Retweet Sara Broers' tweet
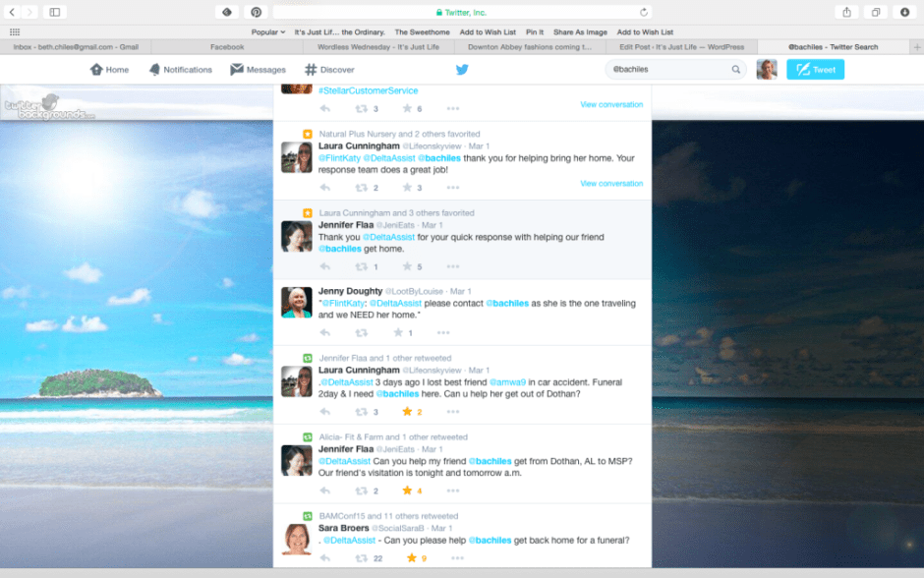This screenshot has width=924, height=578. [361, 558]
